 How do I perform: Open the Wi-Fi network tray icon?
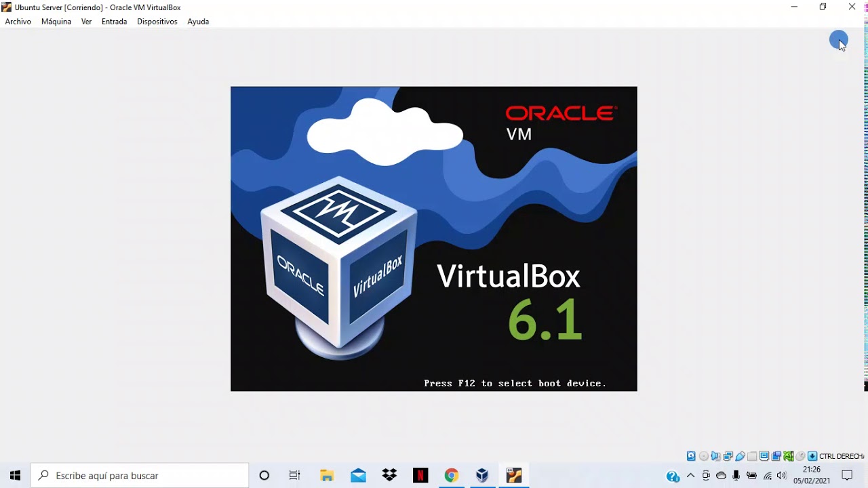[x=768, y=476]
